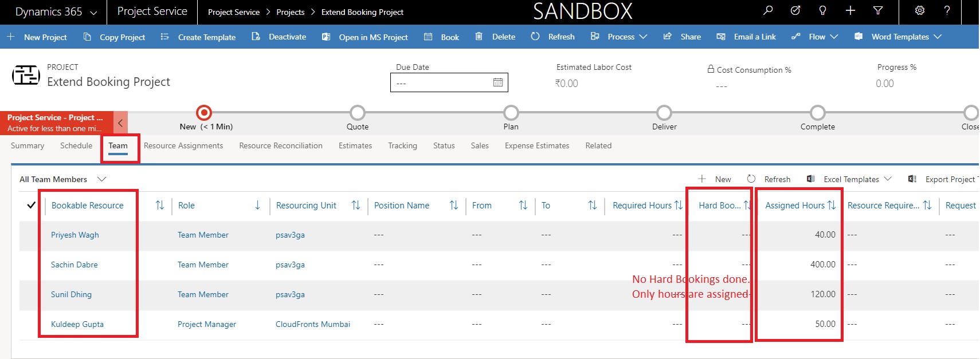Toggle select-all checkmark in grid header
The image size is (980, 359).
pyautogui.click(x=31, y=205)
